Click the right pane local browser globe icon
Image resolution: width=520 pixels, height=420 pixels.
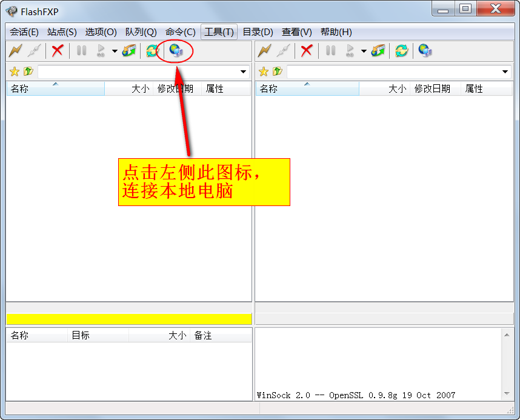pos(425,51)
